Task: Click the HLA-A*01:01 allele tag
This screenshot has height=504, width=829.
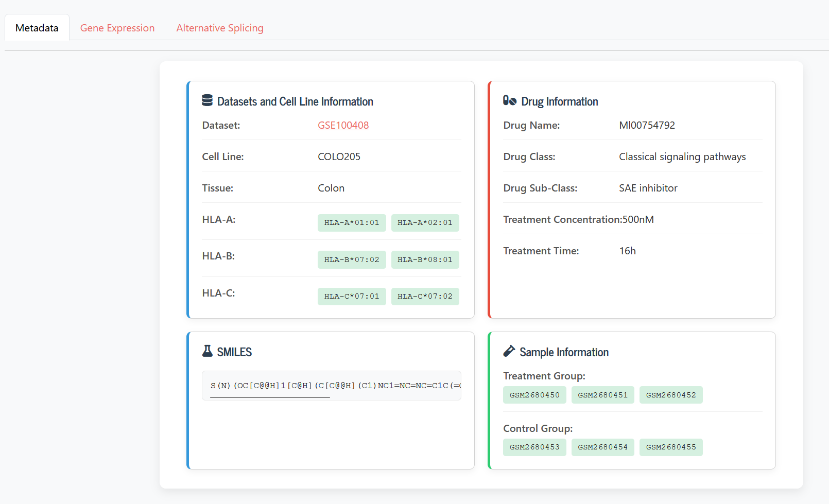Action: pos(352,223)
